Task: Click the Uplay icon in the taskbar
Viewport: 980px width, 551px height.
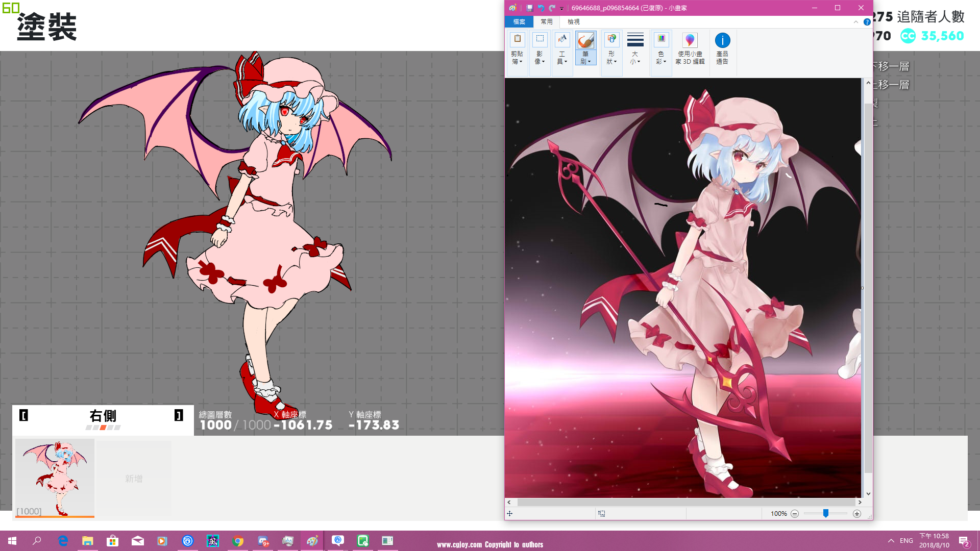Action: pos(188,541)
